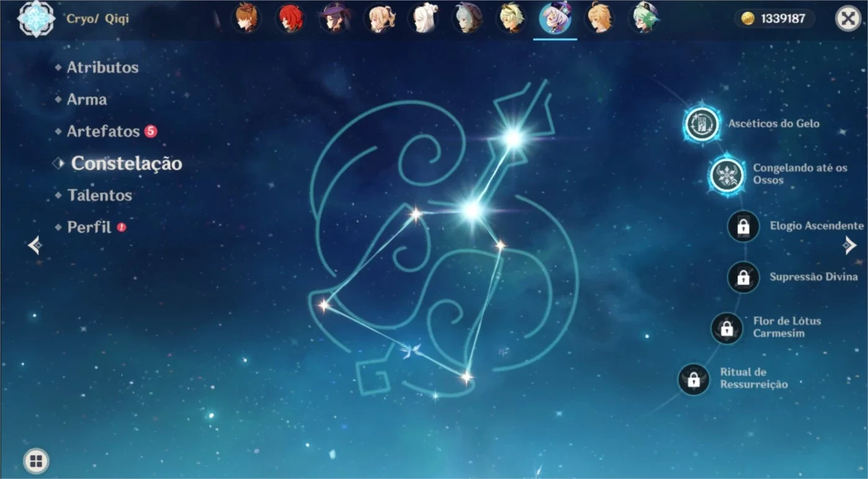Screen dimensions: 868x479
Task: Close the character screen with the X
Action: click(848, 19)
